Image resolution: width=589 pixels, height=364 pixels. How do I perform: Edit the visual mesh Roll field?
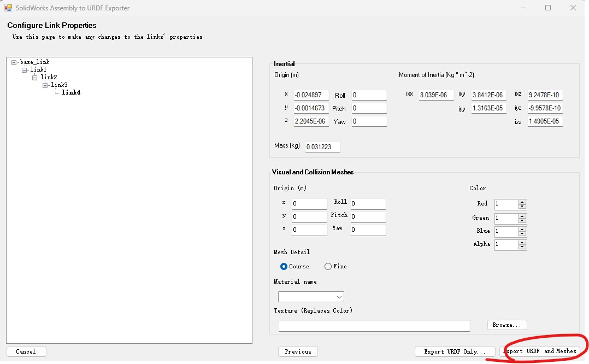(368, 204)
